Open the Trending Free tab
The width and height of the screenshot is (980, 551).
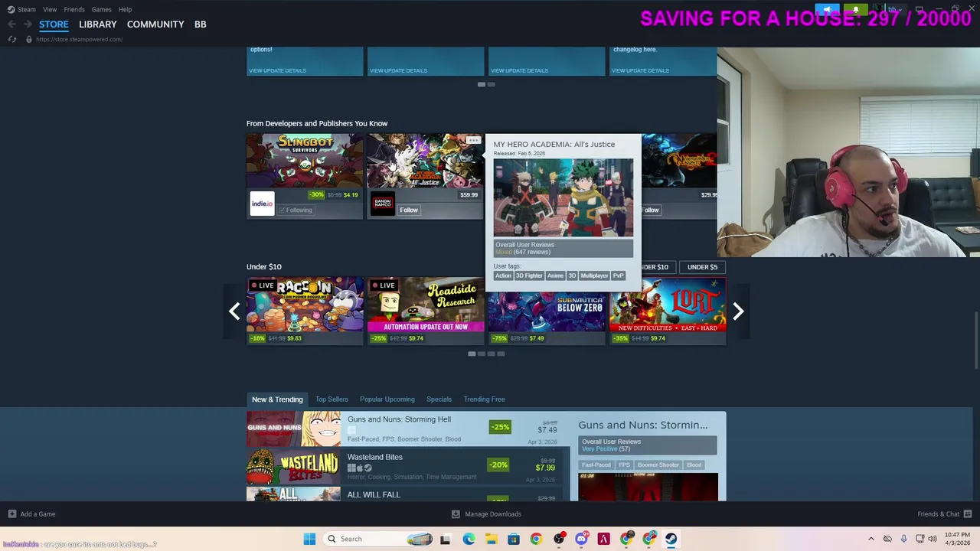(484, 399)
